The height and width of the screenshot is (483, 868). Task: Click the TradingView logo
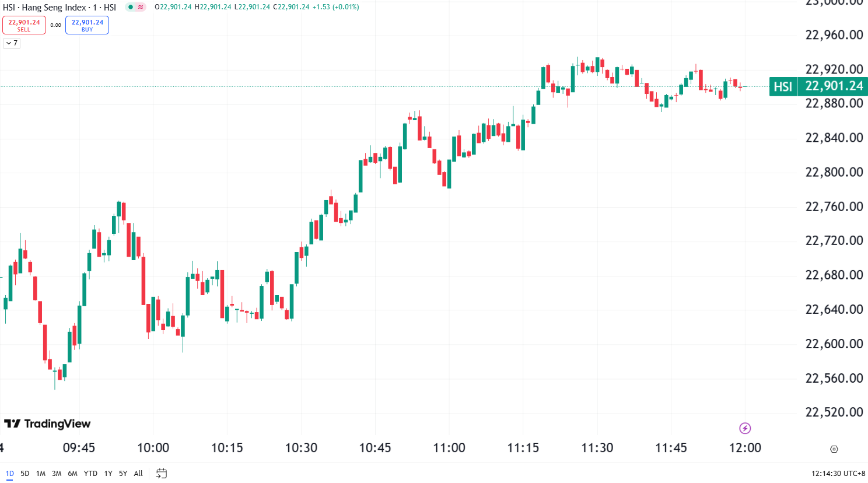tap(47, 423)
